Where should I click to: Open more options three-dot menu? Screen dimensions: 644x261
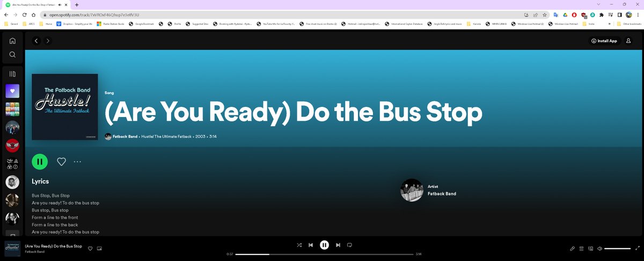pos(77,161)
